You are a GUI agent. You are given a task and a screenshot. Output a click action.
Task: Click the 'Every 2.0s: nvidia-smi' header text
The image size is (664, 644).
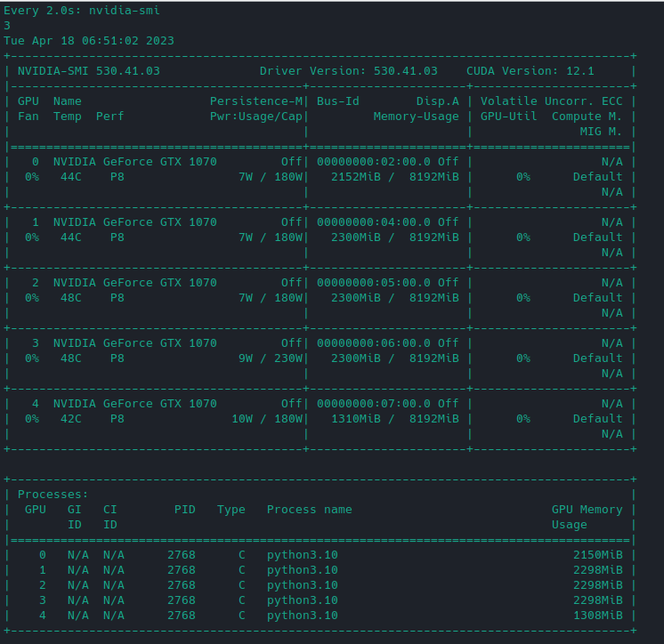point(82,10)
